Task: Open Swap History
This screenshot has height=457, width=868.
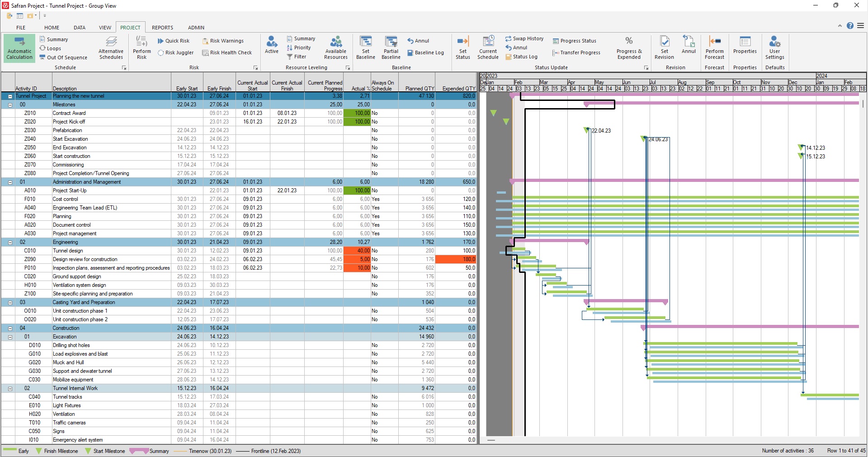Action: [524, 38]
